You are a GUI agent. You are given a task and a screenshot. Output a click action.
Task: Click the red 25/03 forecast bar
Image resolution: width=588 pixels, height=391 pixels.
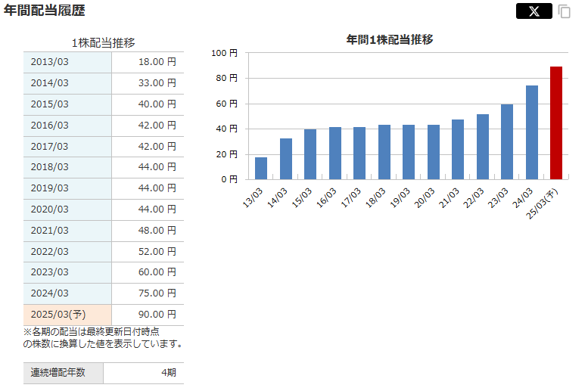tap(556, 123)
